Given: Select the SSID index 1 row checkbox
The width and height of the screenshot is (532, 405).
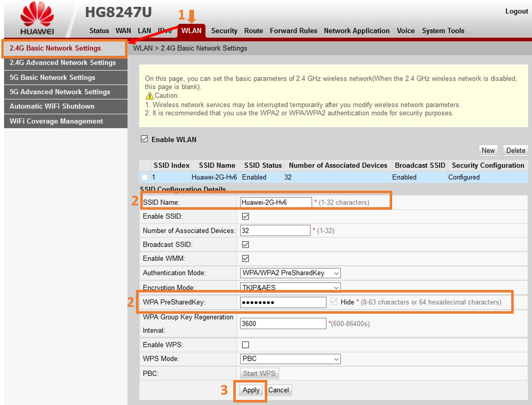Looking at the screenshot, I should pos(145,177).
